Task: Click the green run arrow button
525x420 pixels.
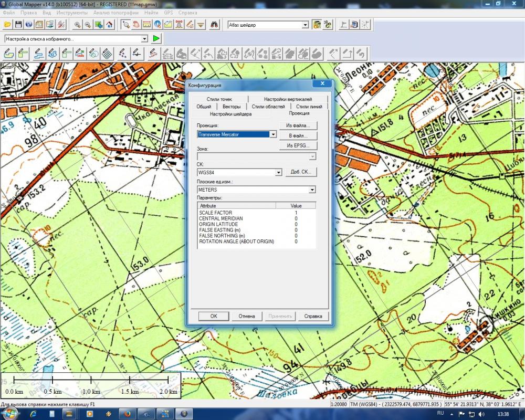Action: pyautogui.click(x=156, y=39)
